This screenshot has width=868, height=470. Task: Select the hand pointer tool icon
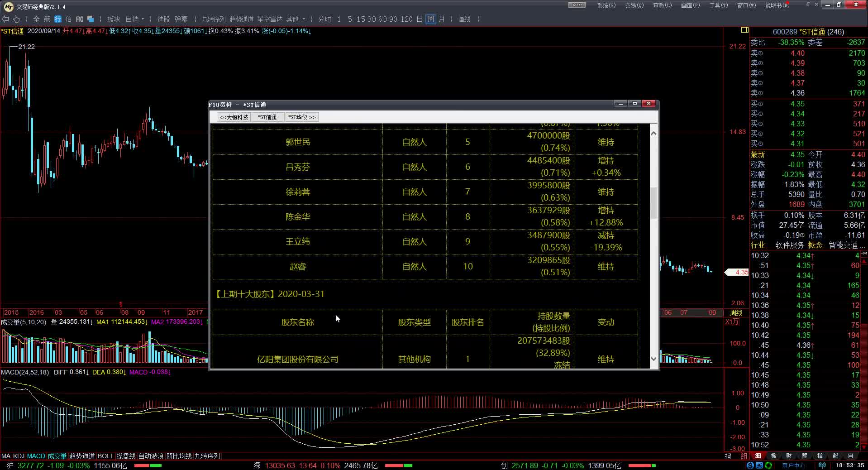coord(17,19)
